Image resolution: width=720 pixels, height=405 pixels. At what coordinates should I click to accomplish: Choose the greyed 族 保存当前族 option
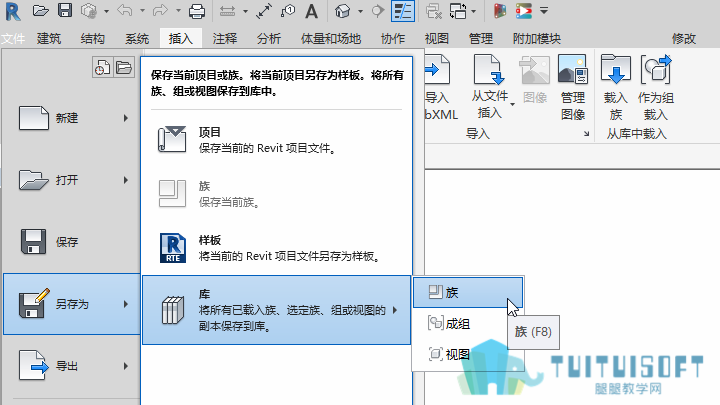coord(276,194)
